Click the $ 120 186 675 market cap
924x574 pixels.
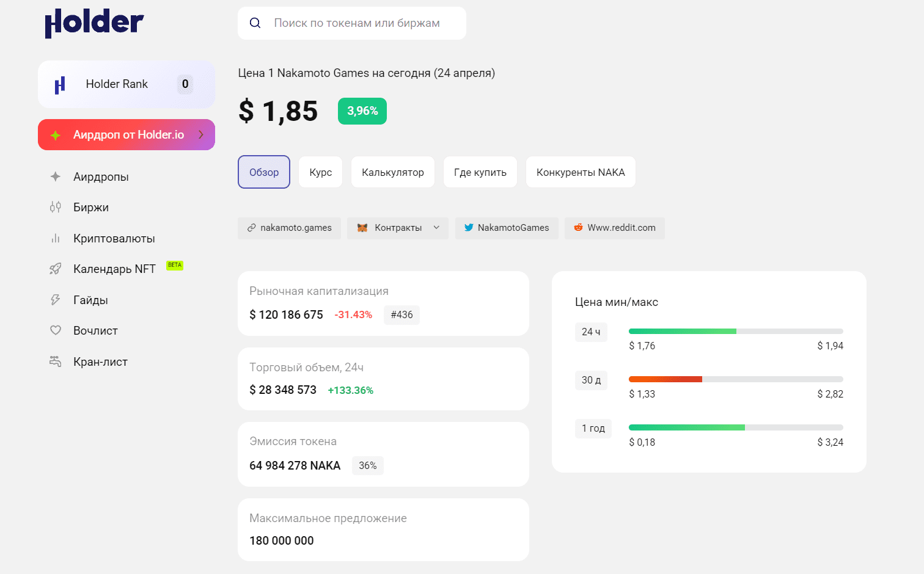[x=286, y=314]
